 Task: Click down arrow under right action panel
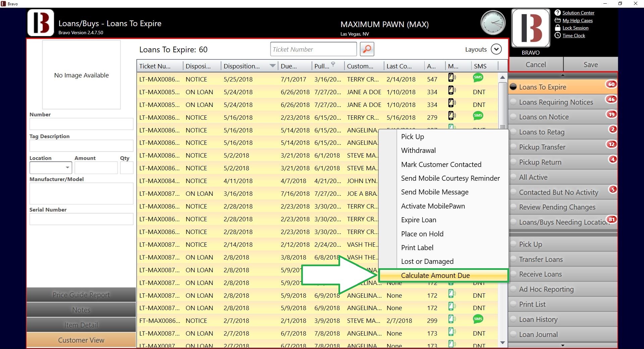pyautogui.click(x=563, y=345)
